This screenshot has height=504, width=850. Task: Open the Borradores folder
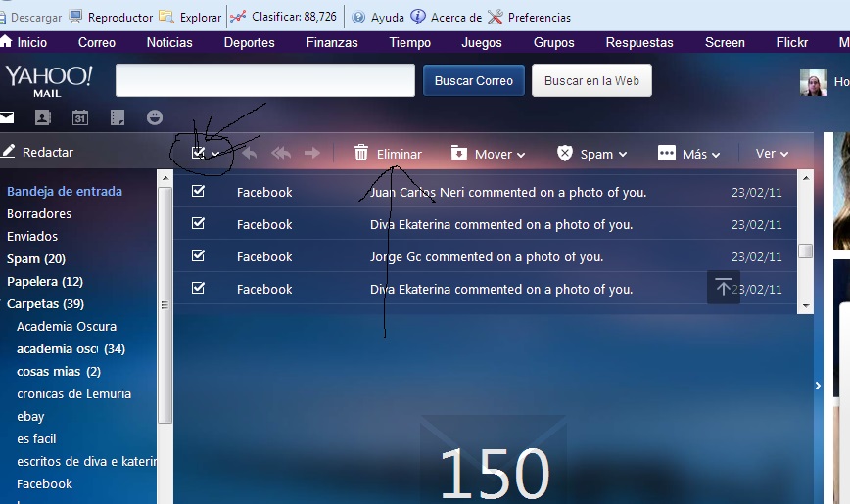pyautogui.click(x=39, y=214)
